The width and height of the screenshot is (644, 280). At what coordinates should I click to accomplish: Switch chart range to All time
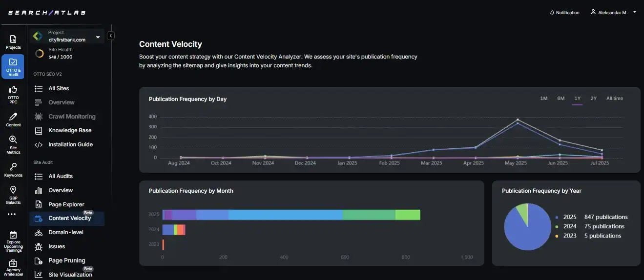pyautogui.click(x=614, y=99)
